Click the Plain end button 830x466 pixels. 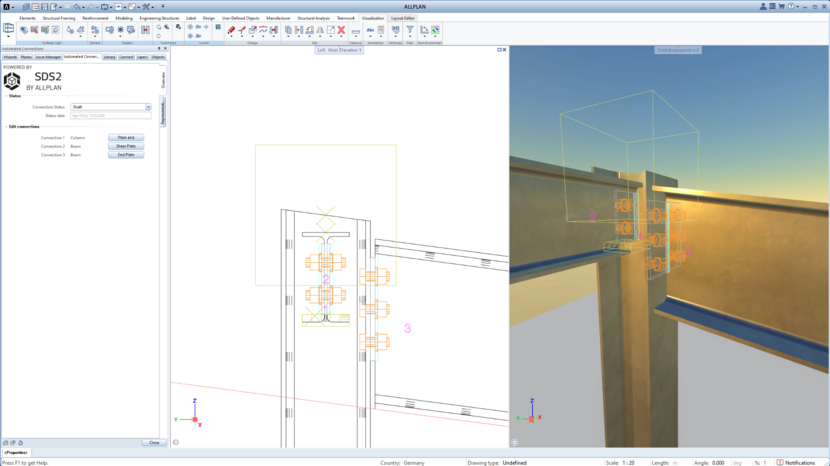pos(125,137)
